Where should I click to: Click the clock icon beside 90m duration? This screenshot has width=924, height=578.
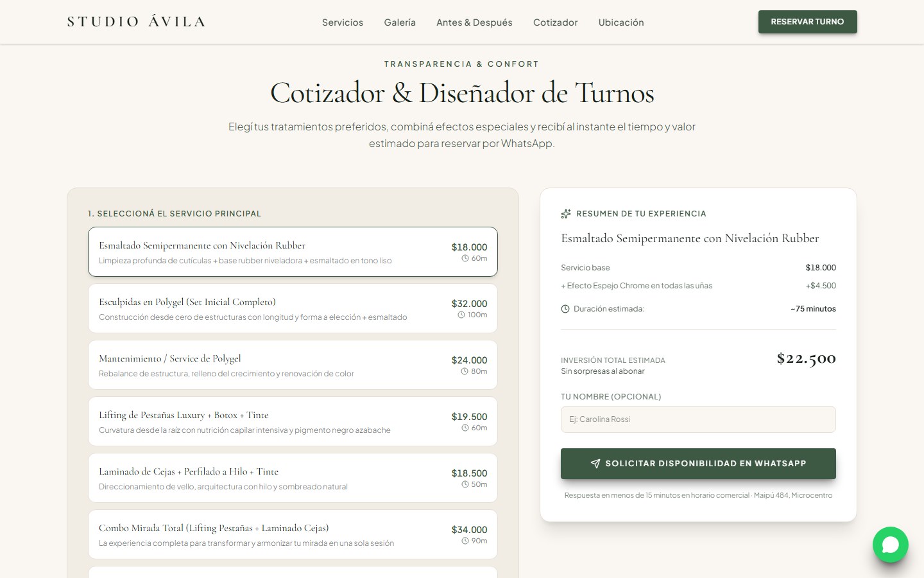465,541
